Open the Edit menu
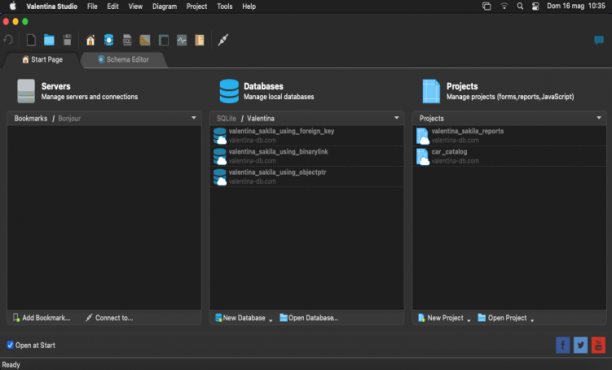 [x=113, y=6]
